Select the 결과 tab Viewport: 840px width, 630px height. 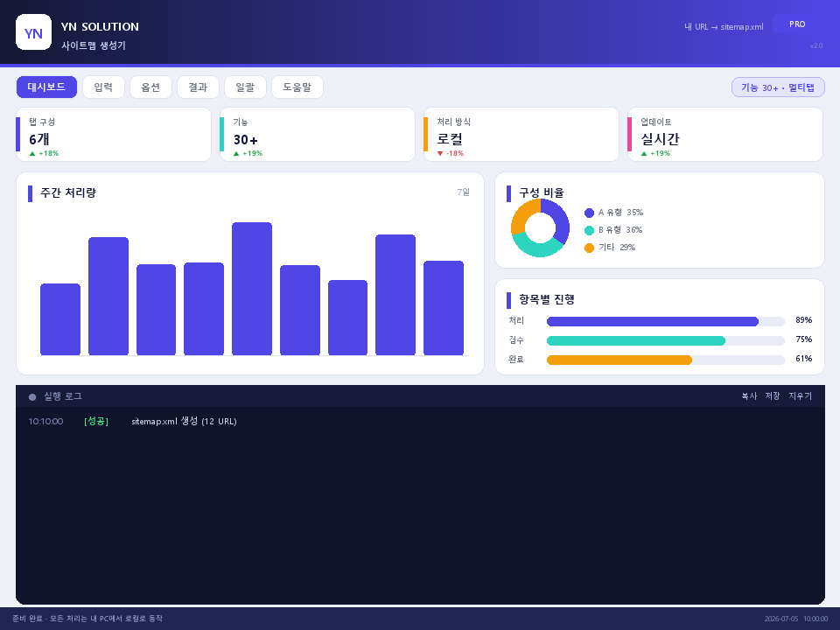[198, 87]
